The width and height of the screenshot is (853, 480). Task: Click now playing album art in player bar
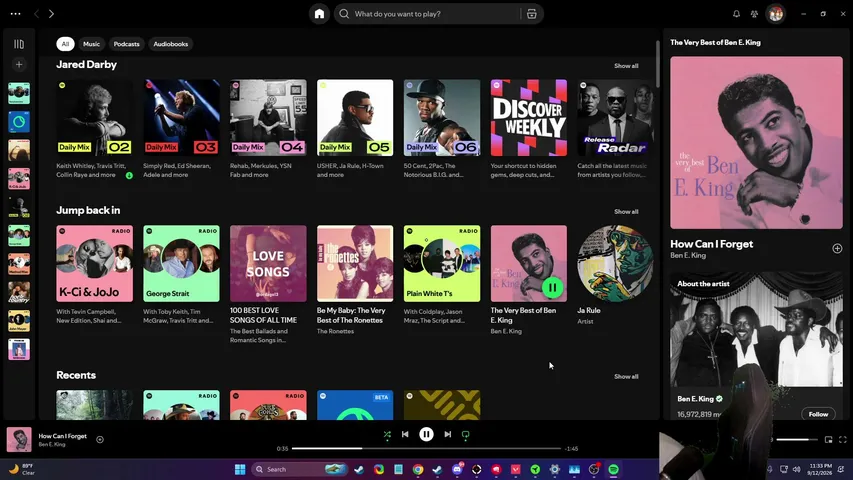click(x=19, y=440)
